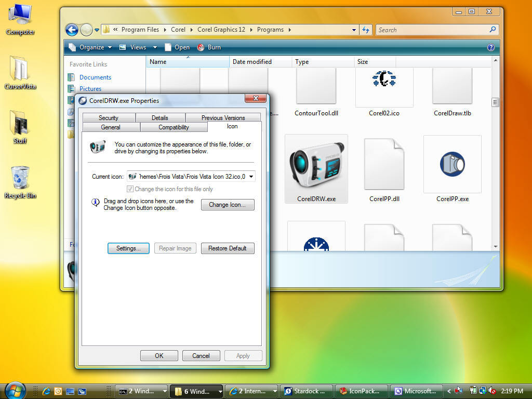Image resolution: width=532 pixels, height=399 pixels.
Task: Open the address bar folder icon
Action: [x=106, y=30]
